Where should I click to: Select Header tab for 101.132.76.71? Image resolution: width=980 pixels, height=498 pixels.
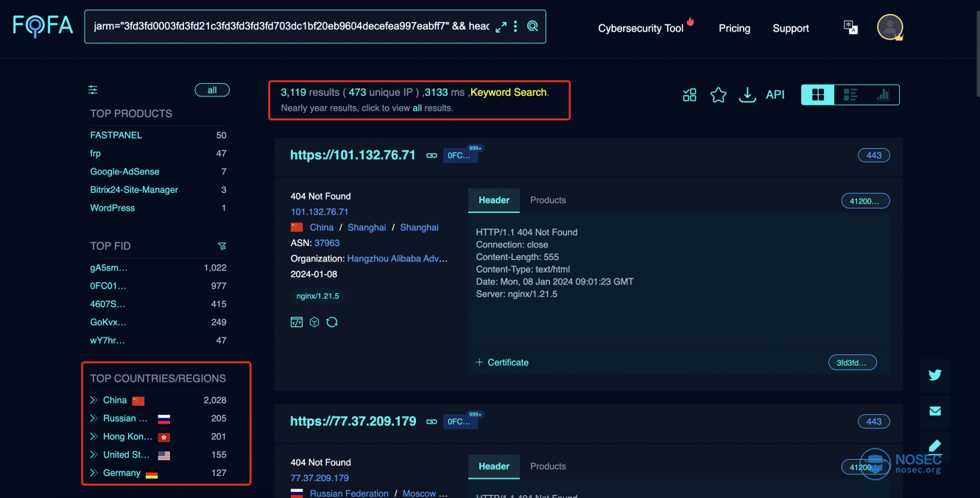coord(494,200)
